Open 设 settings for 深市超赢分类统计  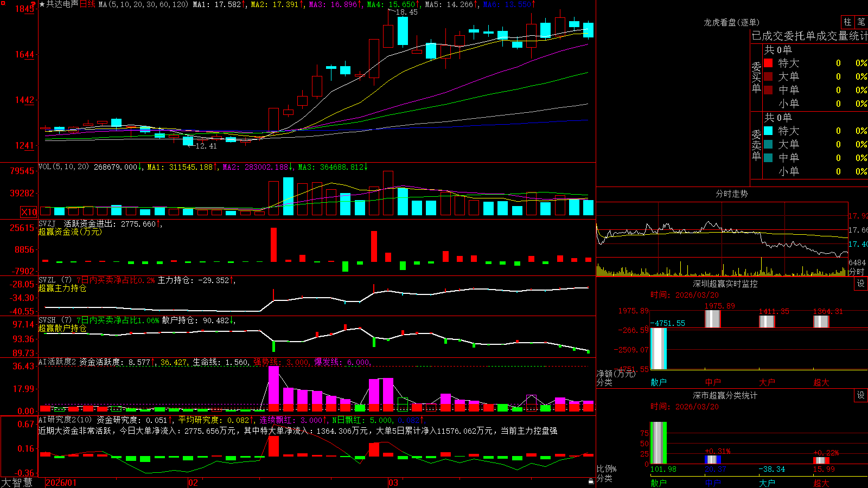coord(861,395)
